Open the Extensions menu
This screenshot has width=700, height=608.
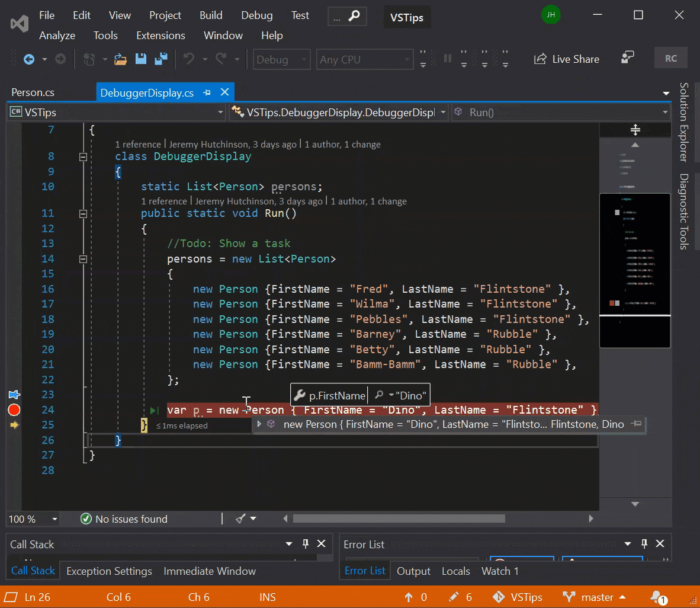[160, 36]
